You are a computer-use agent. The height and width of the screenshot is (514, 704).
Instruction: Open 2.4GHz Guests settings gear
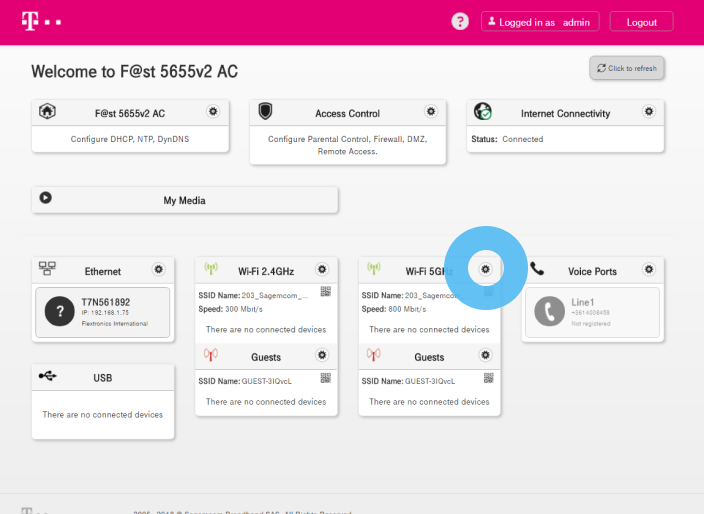322,356
